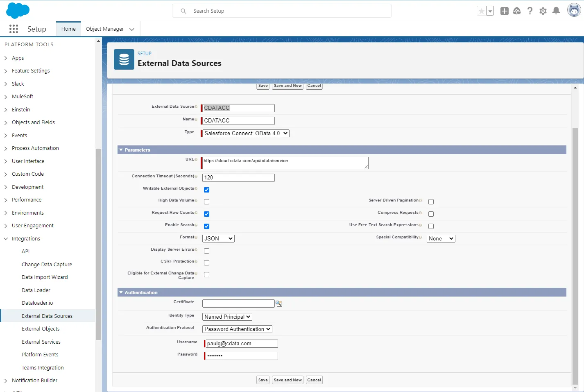Image resolution: width=584 pixels, height=392 pixels.
Task: Open your user avatar menu
Action: click(574, 10)
